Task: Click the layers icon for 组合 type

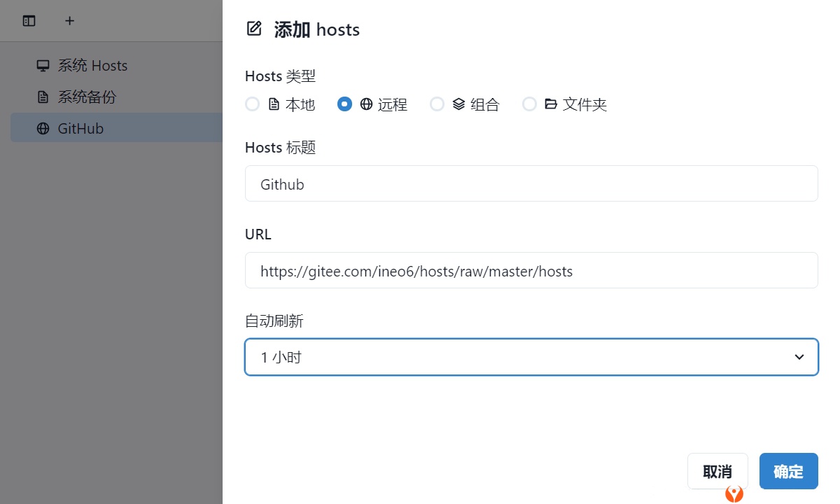Action: coord(458,104)
